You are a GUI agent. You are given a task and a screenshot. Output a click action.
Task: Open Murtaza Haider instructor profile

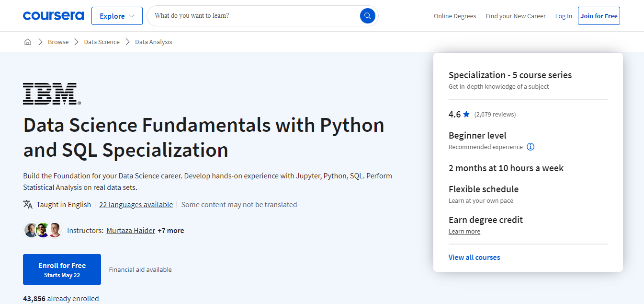(131, 231)
